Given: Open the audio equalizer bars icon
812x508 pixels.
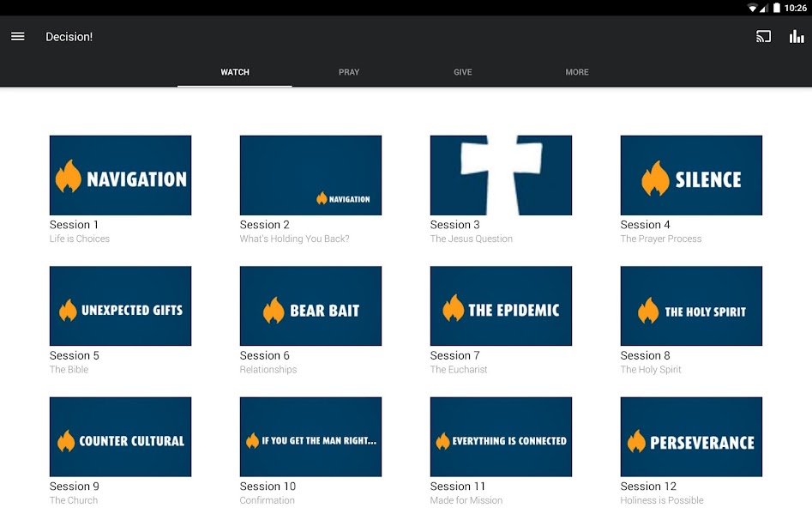Looking at the screenshot, I should point(797,37).
